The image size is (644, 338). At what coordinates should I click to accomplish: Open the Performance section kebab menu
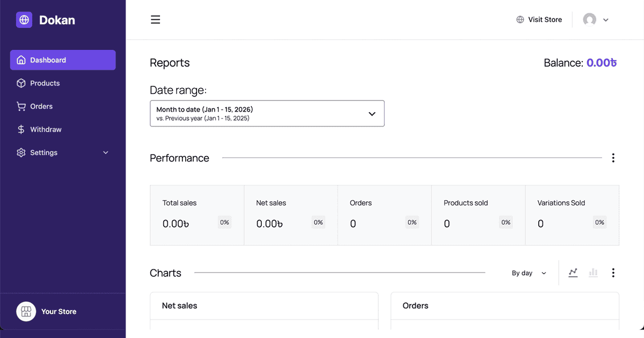613,158
